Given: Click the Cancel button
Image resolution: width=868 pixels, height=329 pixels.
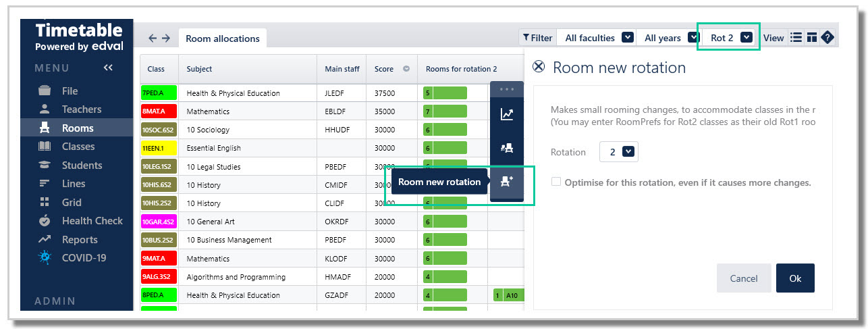Looking at the screenshot, I should pos(744,278).
